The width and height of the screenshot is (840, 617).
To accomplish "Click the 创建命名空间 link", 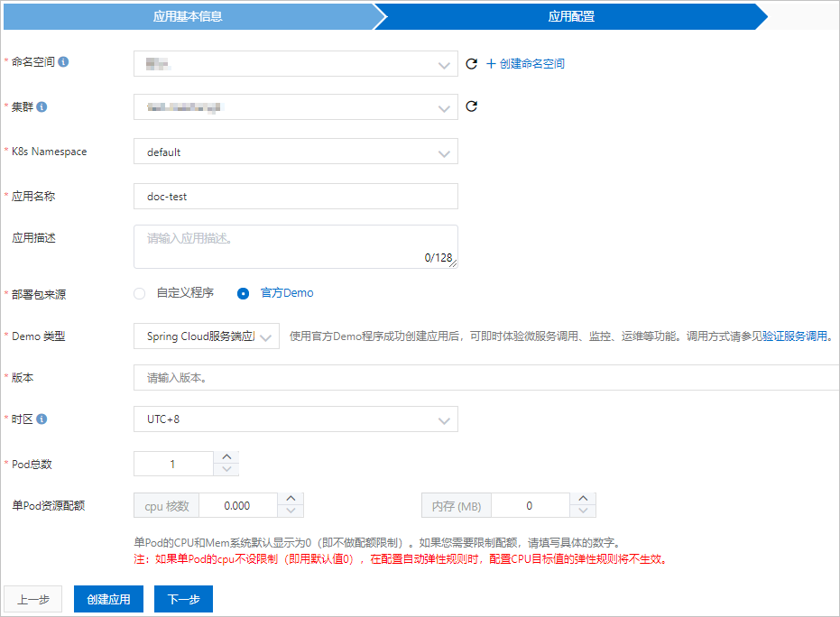I will click(525, 64).
